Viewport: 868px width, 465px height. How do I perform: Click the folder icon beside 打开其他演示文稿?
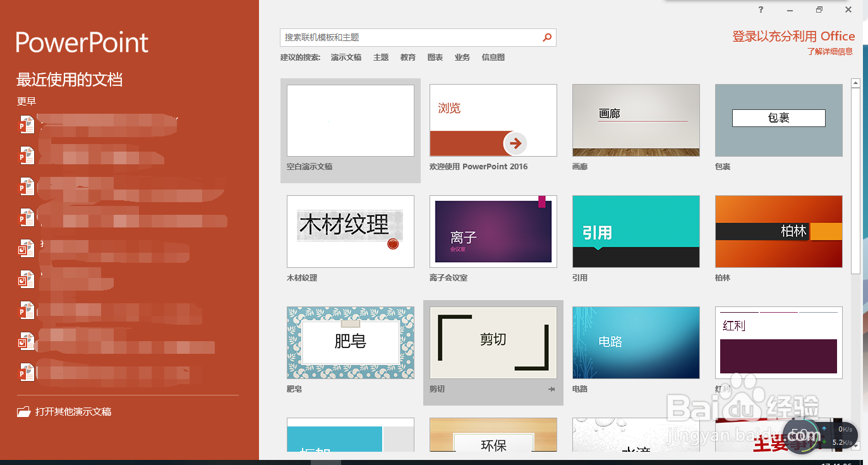point(24,412)
